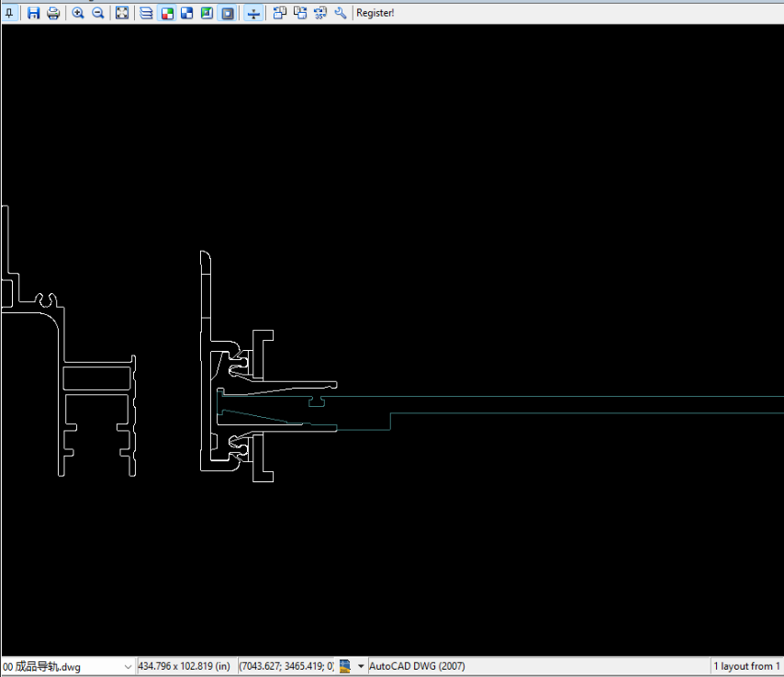Screen dimensions: 784x677
Task: Toggle the colored drawing display mode
Action: click(x=167, y=13)
